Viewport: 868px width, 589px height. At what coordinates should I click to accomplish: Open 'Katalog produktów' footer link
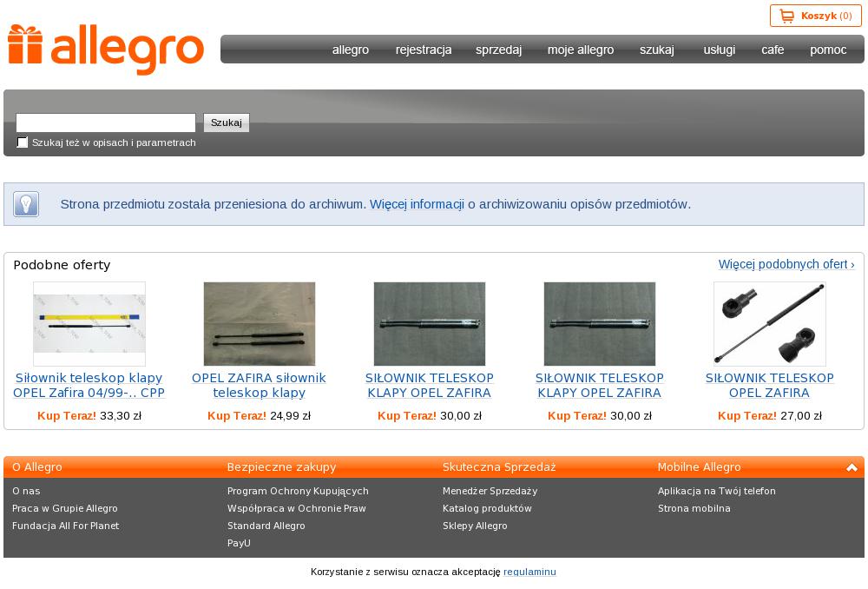point(487,508)
